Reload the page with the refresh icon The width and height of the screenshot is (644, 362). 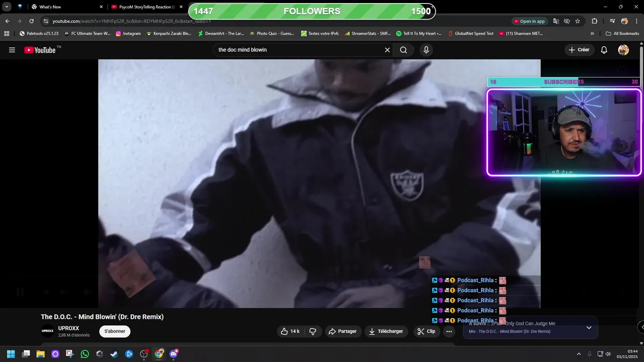point(31,21)
